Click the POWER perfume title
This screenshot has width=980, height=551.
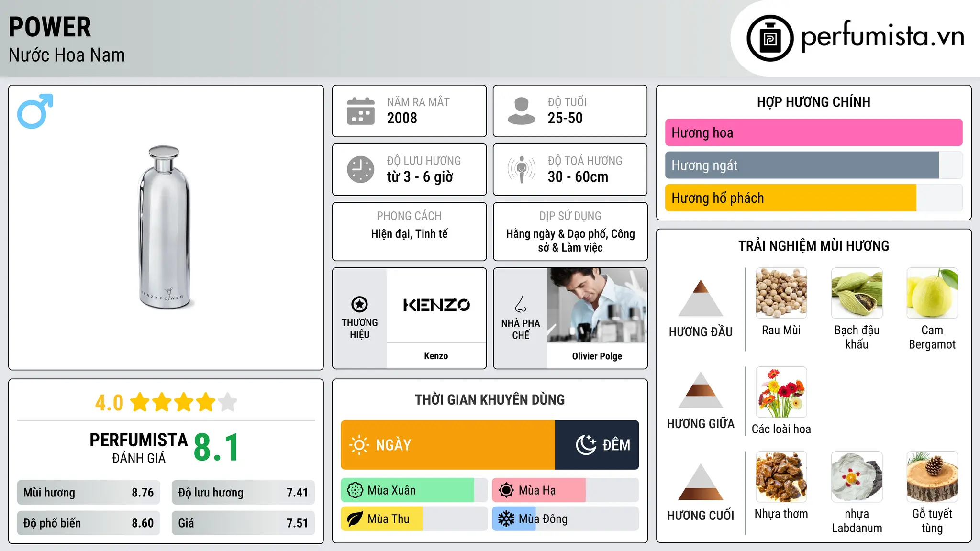pos(50,27)
